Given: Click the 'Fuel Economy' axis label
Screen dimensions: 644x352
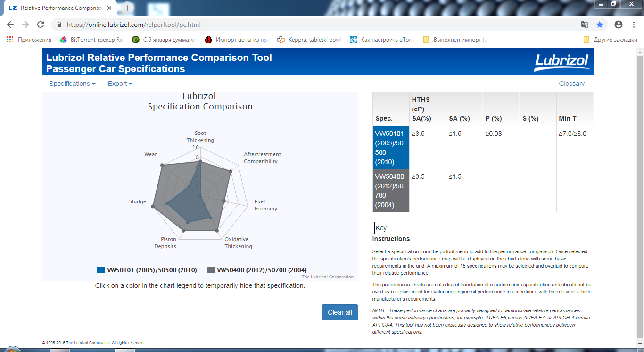Looking at the screenshot, I should tap(266, 205).
